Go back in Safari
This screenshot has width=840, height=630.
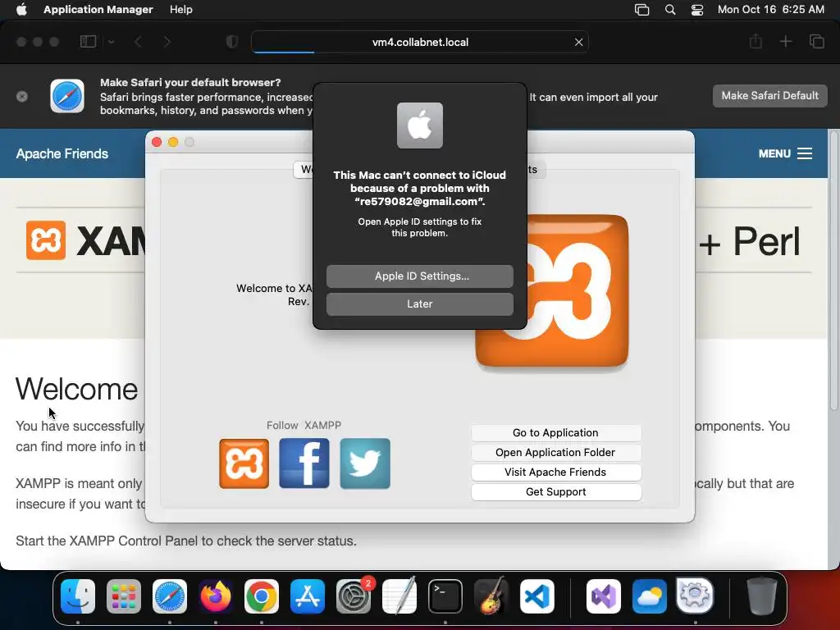click(x=138, y=42)
